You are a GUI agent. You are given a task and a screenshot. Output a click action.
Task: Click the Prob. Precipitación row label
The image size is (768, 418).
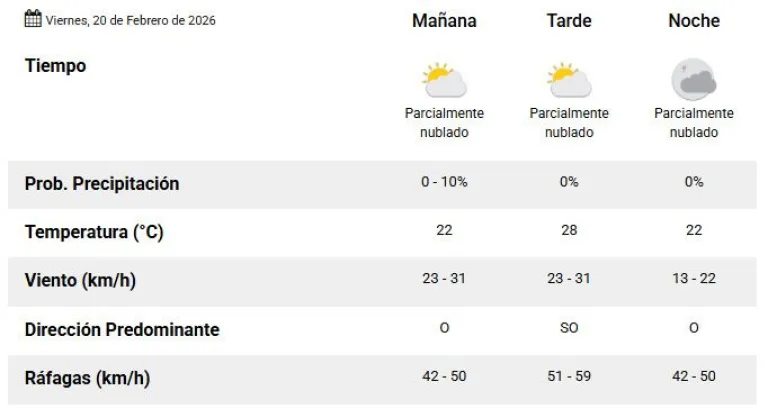tap(101, 183)
